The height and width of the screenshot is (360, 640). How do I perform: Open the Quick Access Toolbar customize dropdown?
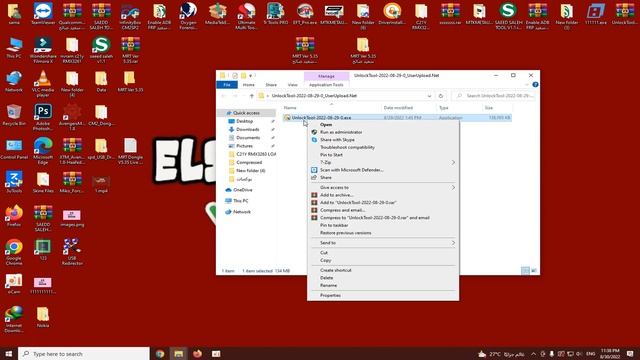click(251, 76)
